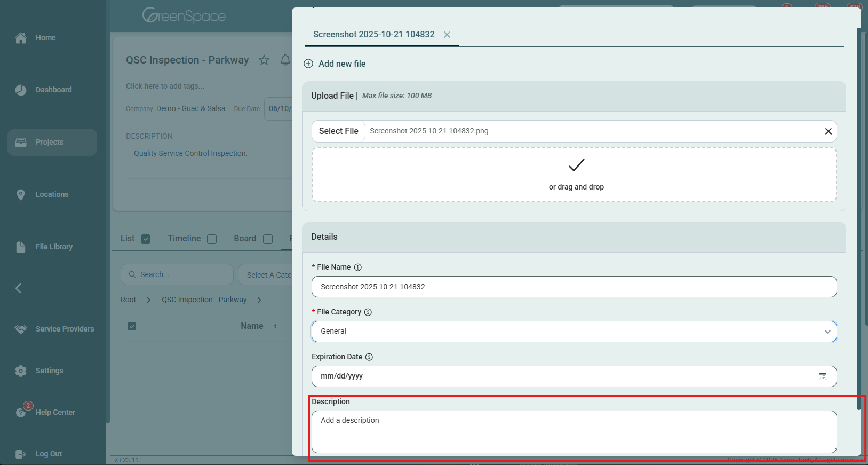The width and height of the screenshot is (868, 465).
Task: Click the GreenSpace logo
Action: pos(184,15)
